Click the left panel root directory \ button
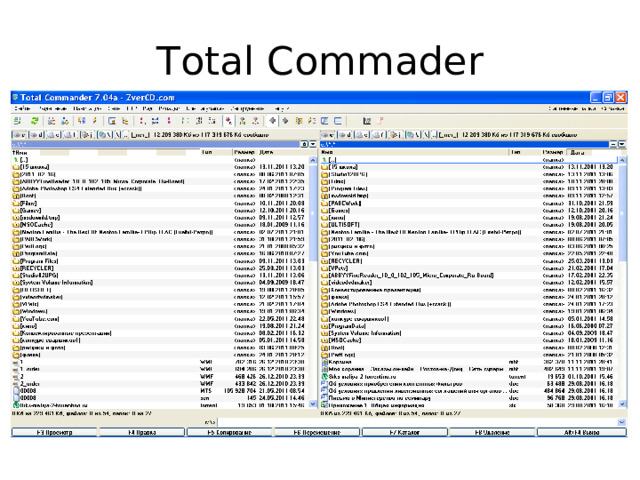 118,135
